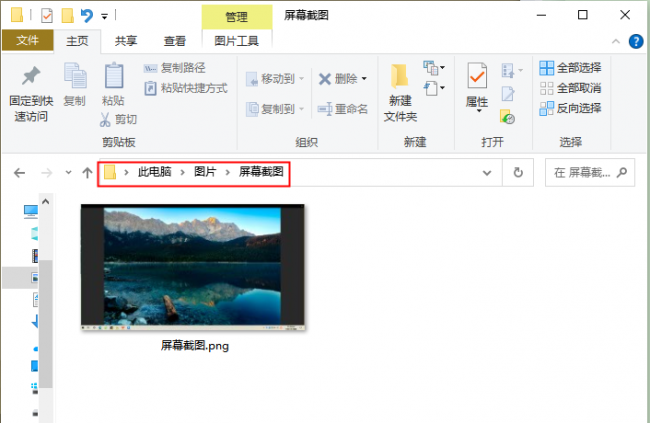Screen dimensions: 650x423
Task: Click the blue Help question icon
Action: point(636,41)
